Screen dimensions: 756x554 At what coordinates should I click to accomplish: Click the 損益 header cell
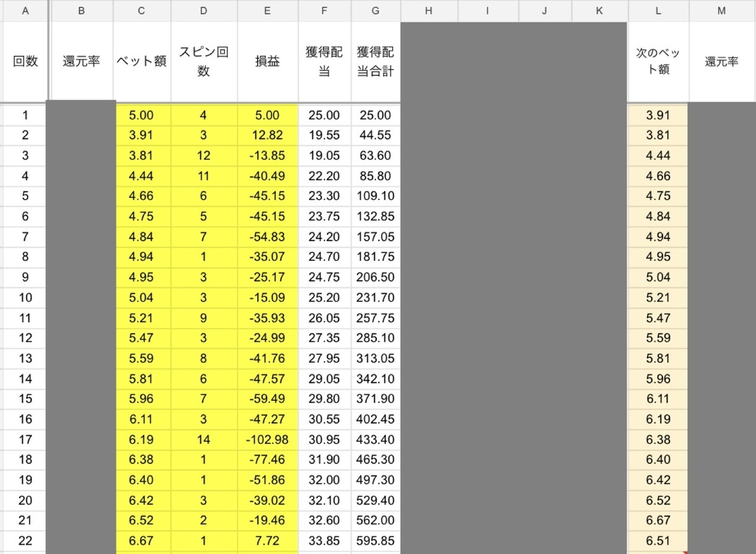[x=267, y=61]
